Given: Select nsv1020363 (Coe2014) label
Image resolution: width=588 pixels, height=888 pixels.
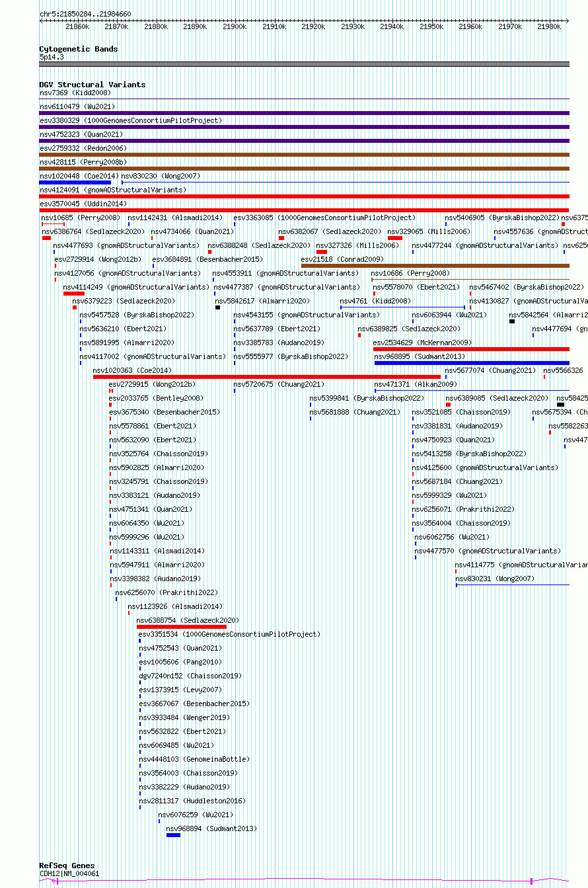Looking at the screenshot, I should pos(132,370).
